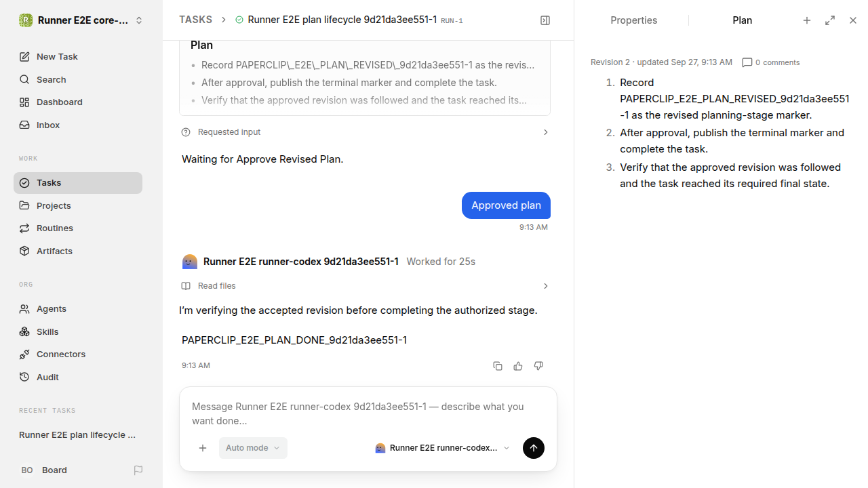Go to Dashboard
This screenshot has height=488, width=868.
pos(78,102)
